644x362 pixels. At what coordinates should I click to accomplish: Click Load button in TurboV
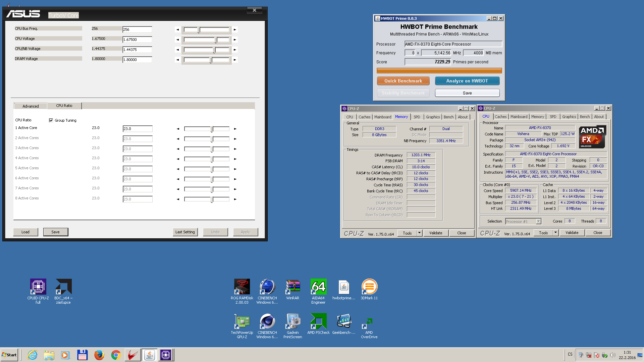pyautogui.click(x=25, y=232)
